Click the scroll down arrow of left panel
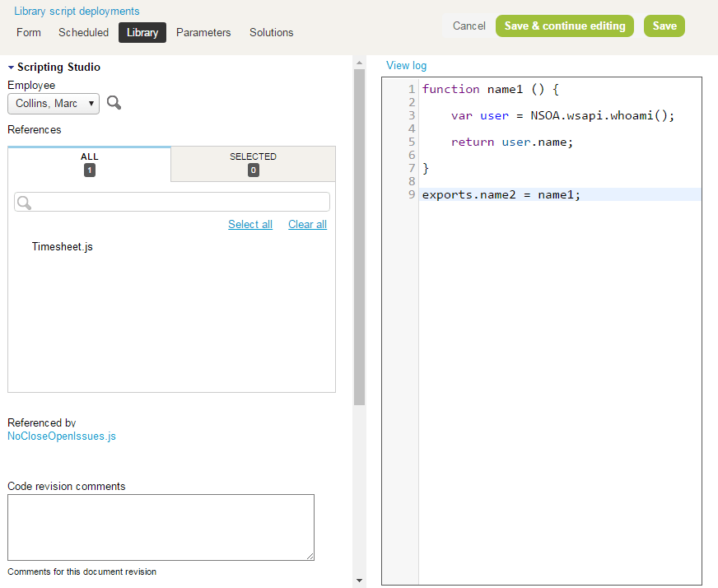 (360, 581)
